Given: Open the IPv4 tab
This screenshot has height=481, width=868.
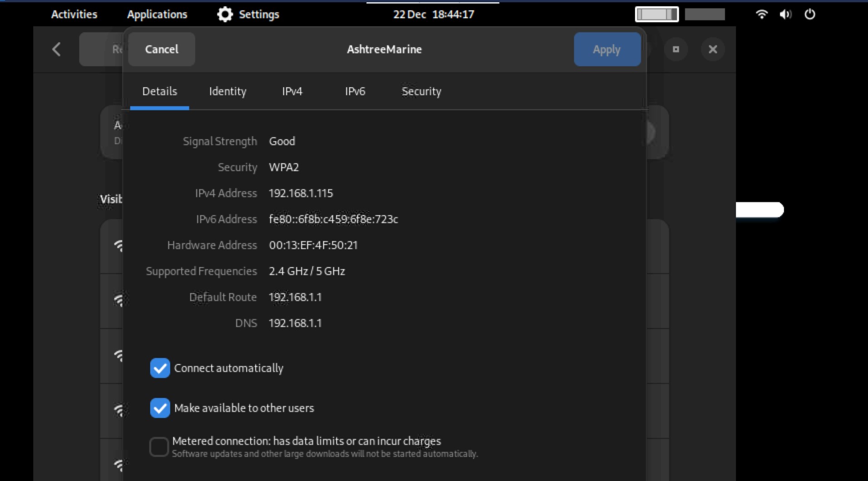Looking at the screenshot, I should pyautogui.click(x=292, y=92).
